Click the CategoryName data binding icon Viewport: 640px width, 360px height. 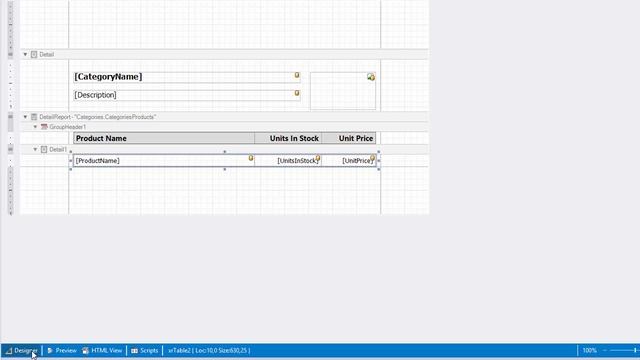pyautogui.click(x=297, y=75)
